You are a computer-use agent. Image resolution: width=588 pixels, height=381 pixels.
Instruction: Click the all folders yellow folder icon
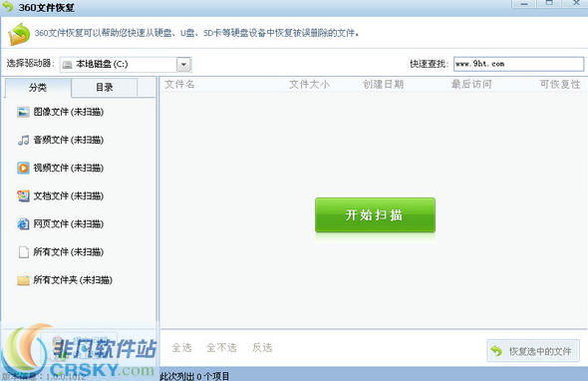point(23,280)
